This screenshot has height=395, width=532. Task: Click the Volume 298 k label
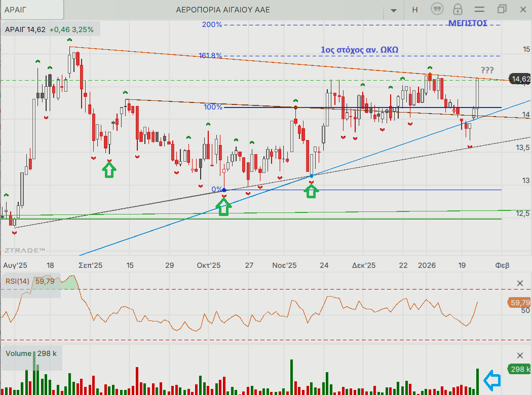31,353
